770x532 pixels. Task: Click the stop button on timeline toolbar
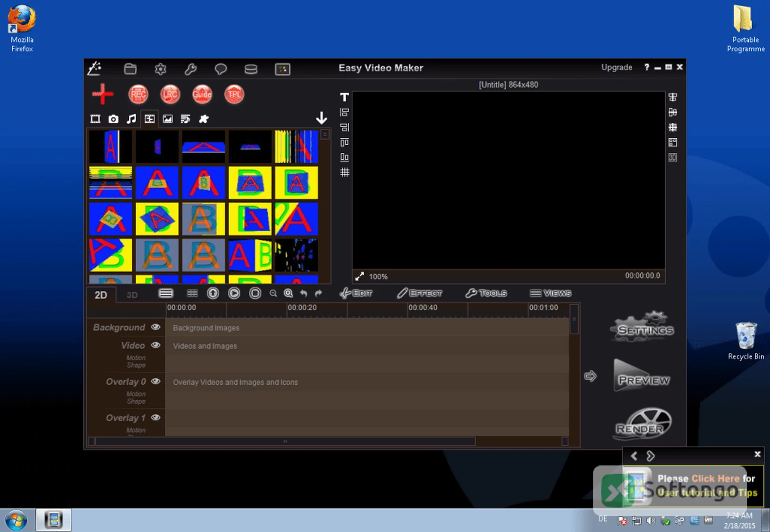point(255,293)
